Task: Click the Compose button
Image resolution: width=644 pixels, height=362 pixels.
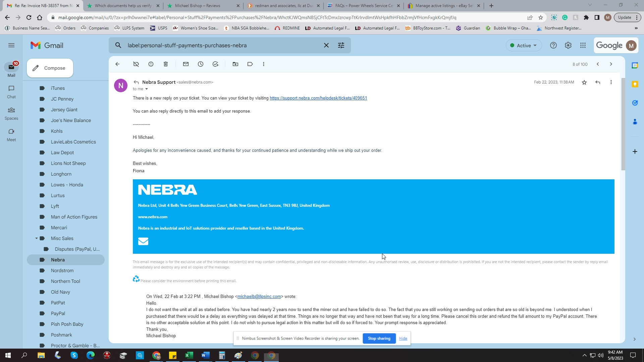Action: point(50,68)
